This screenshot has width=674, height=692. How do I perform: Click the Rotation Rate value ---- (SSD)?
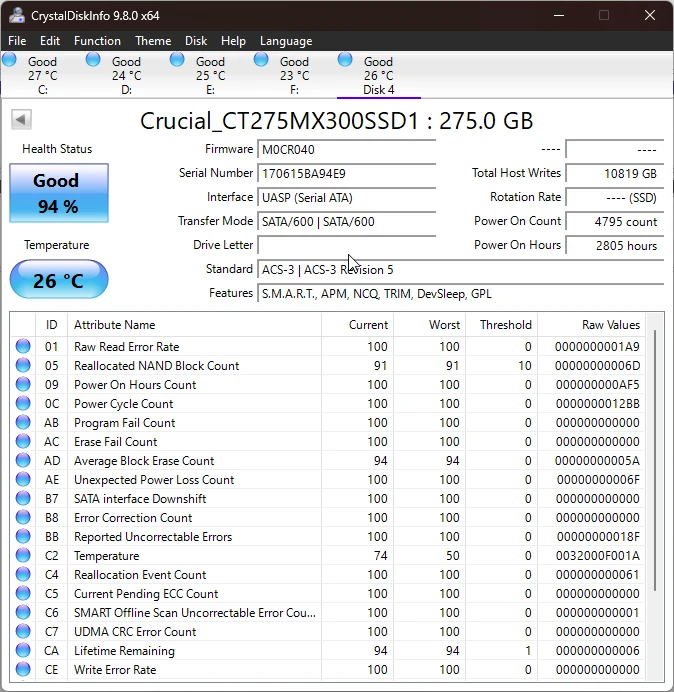tap(614, 197)
